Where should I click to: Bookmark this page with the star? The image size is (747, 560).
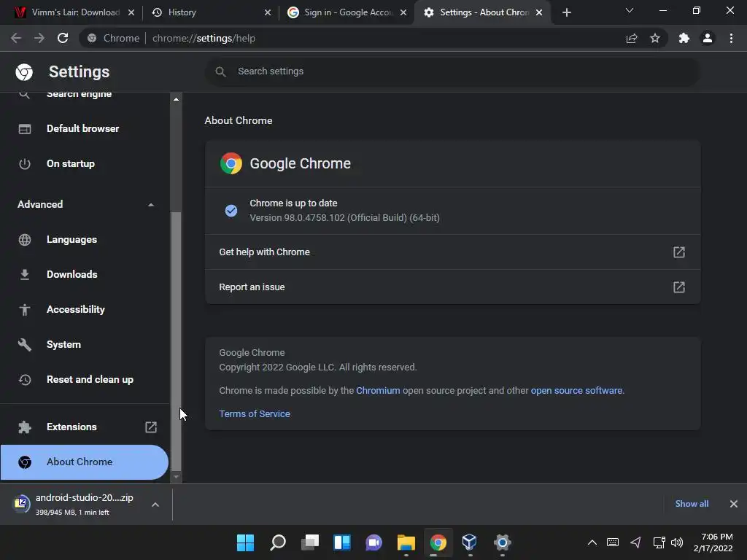(x=655, y=38)
